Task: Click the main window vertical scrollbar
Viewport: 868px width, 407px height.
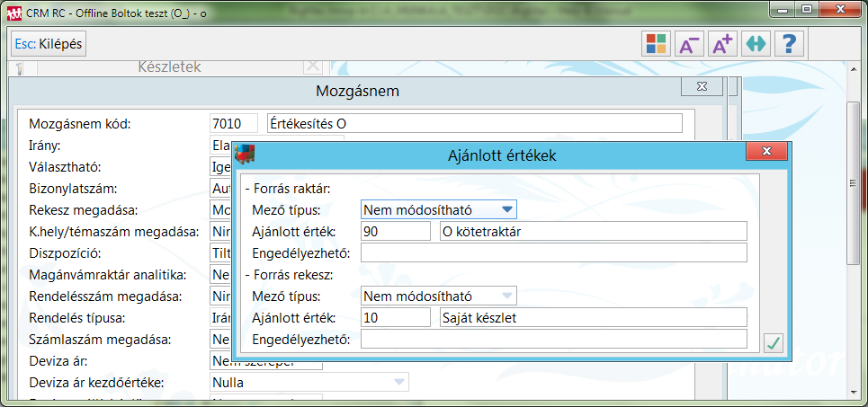Action: pos(854,180)
